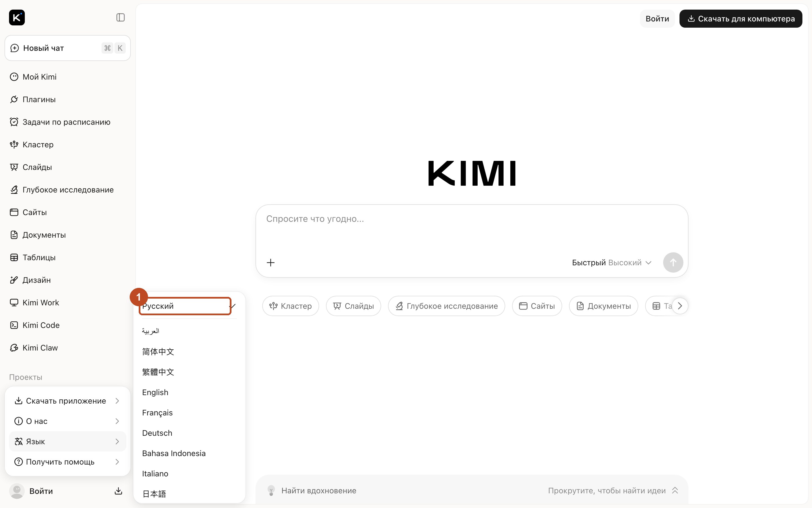Click the sidebar Глубокое исследование icon
This screenshot has width=812, height=508.
14,190
